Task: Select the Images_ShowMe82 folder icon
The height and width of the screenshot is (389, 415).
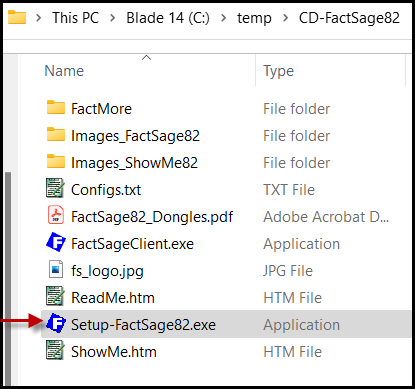Action: (x=56, y=162)
